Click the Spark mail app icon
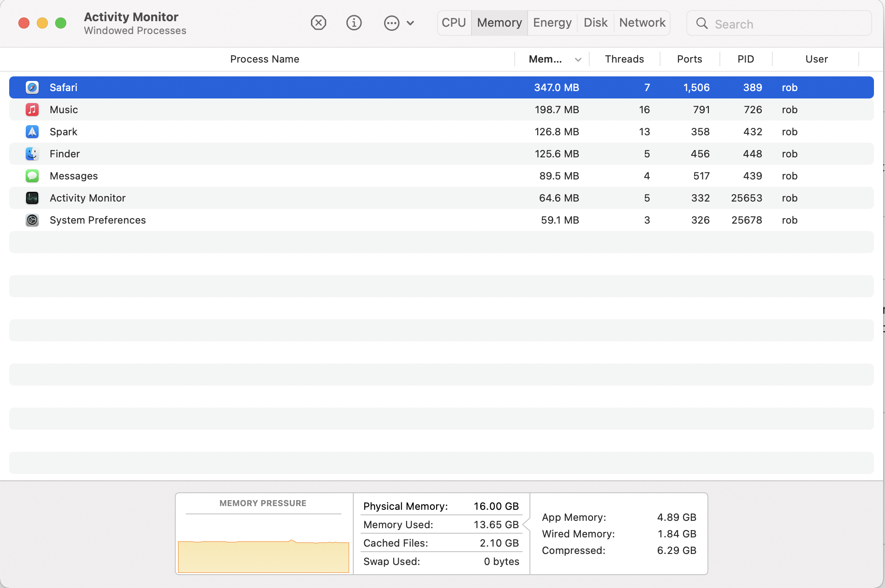The width and height of the screenshot is (885, 588). 32,132
